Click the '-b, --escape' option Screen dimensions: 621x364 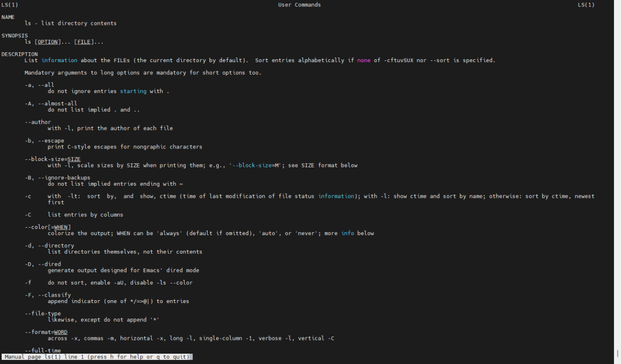(x=44, y=141)
